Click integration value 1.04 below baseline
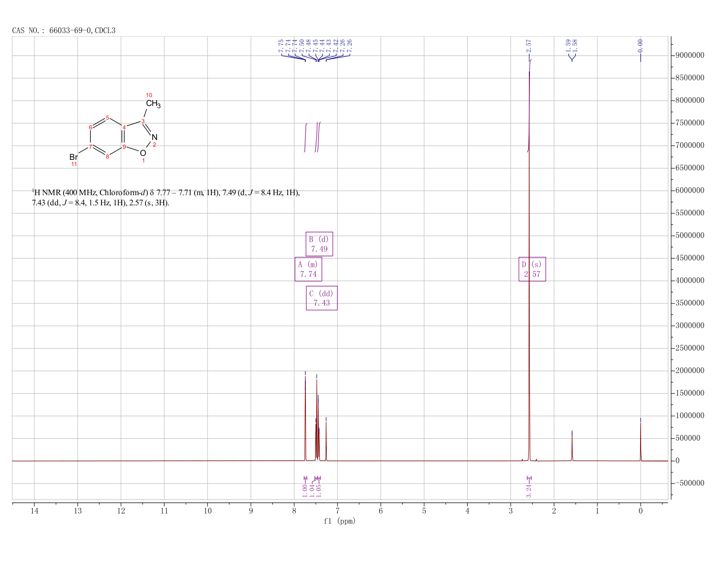728x563 pixels. tap(312, 491)
